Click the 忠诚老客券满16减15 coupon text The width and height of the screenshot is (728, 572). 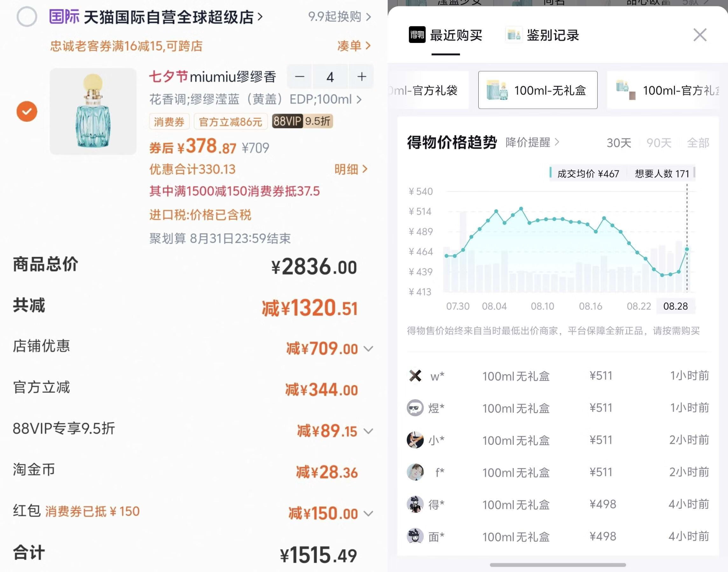click(x=126, y=46)
